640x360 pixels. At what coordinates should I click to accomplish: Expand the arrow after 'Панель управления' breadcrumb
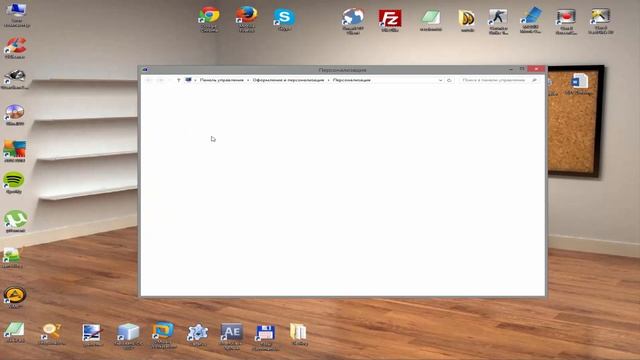click(248, 80)
